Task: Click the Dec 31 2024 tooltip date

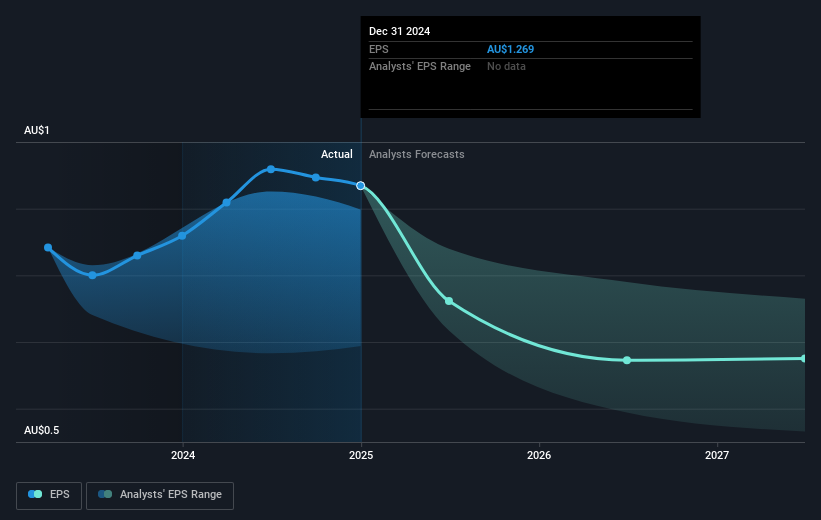Action: coord(400,31)
